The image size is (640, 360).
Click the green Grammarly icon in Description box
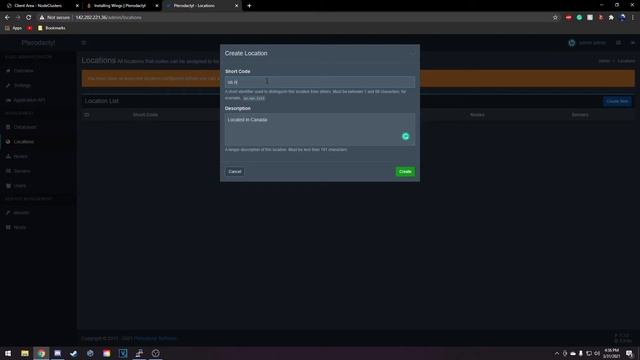[x=405, y=136]
